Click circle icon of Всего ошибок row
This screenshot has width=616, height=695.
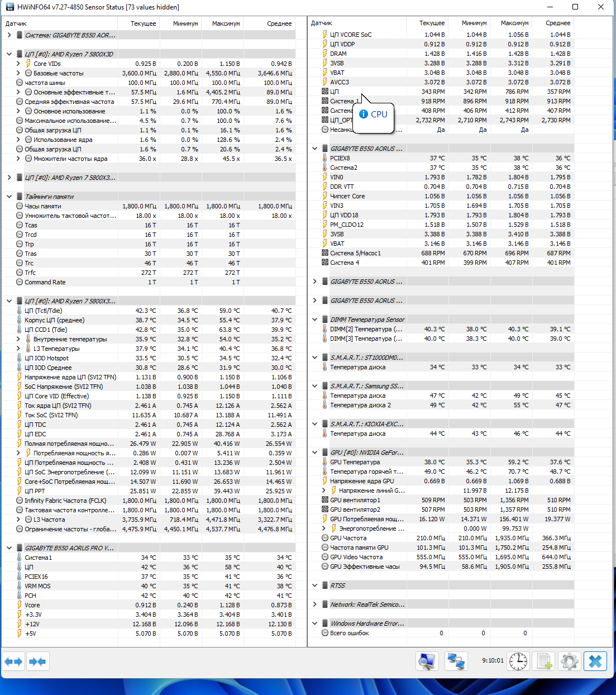[324, 633]
